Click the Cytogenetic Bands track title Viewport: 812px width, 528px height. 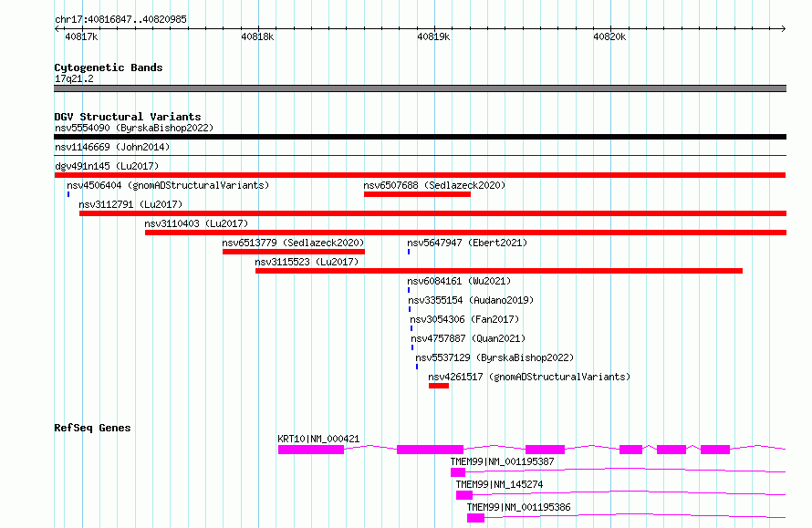[109, 67]
